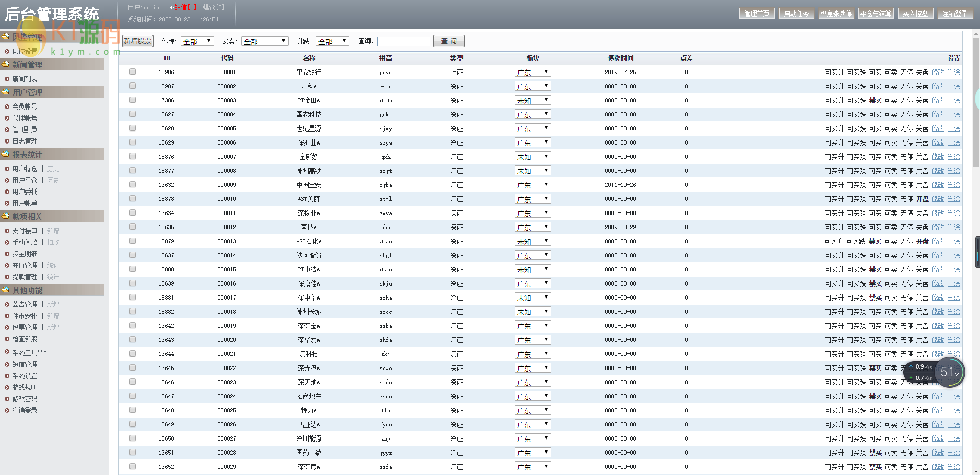This screenshot has width=980, height=475.
Task: Click the folder icon next to 用户管理
Action: [6, 92]
